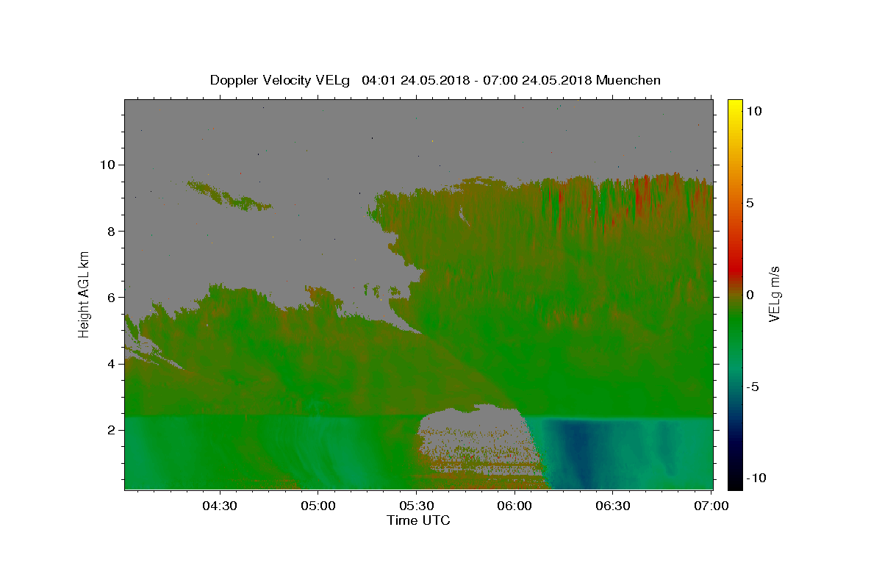Click the colorbar value 10 at the top
The width and height of the screenshot is (882, 588).
pos(754,110)
